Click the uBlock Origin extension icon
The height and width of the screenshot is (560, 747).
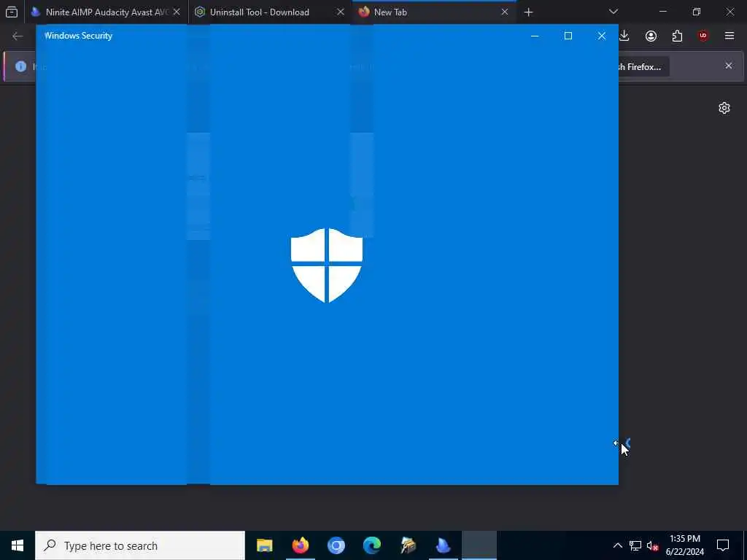[x=703, y=36]
